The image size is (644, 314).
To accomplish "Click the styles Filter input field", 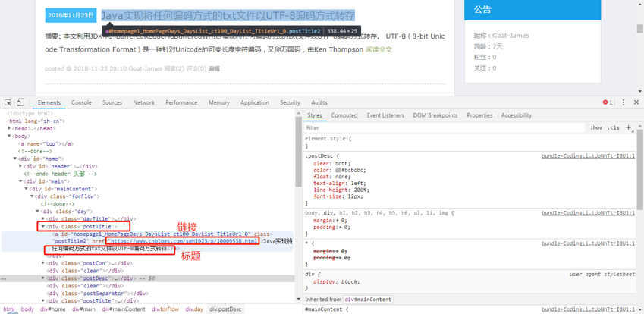I will 440,128.
